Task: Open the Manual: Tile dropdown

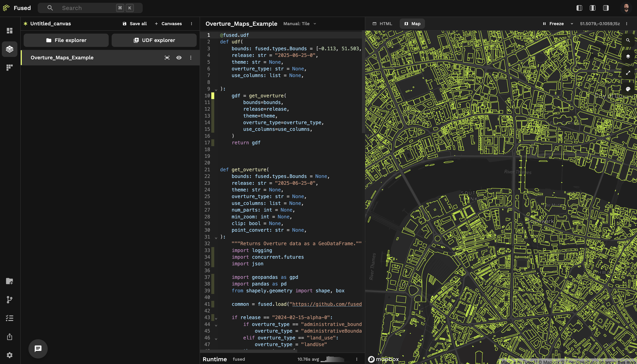Action: [299, 23]
